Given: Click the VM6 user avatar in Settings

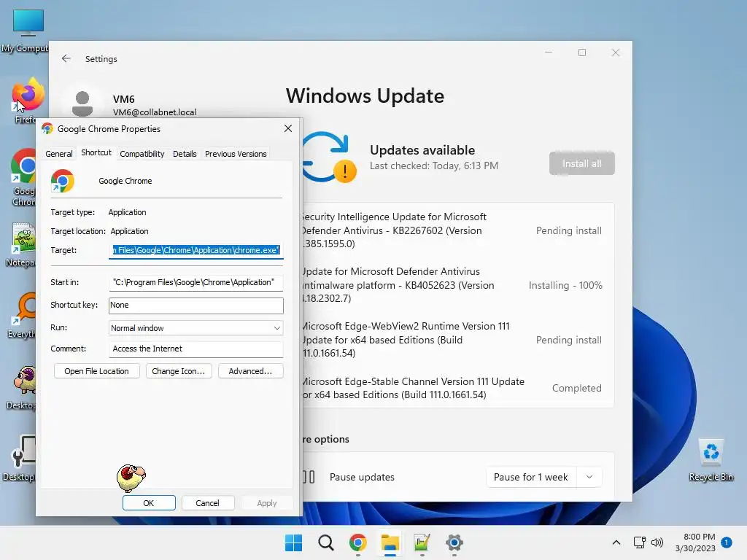Looking at the screenshot, I should [82, 103].
